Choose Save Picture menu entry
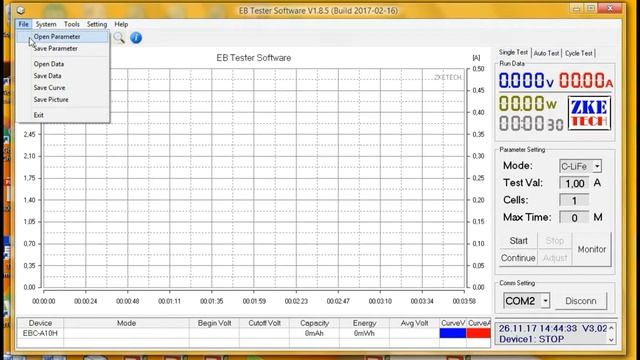Image resolution: width=640 pixels, height=360 pixels. pos(63,99)
